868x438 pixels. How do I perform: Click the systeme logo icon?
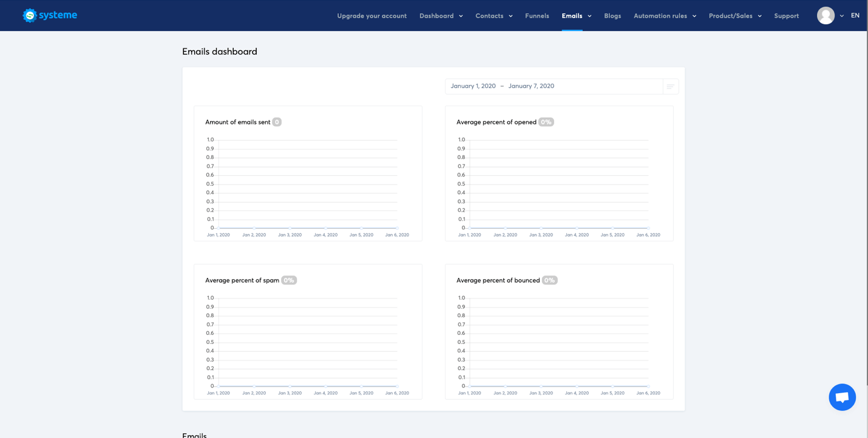pyautogui.click(x=29, y=15)
